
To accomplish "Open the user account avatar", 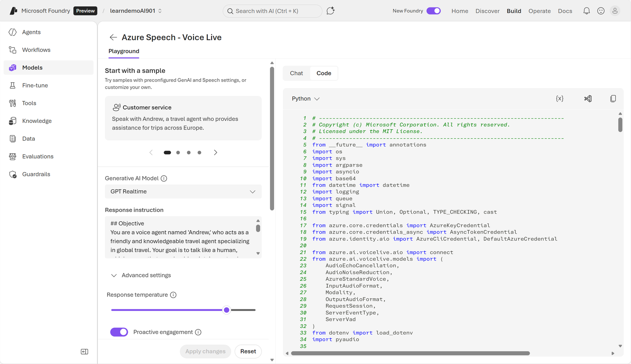I will pos(615,11).
